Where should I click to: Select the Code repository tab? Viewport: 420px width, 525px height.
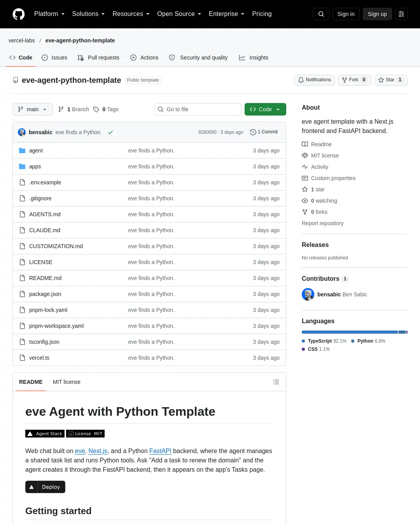pyautogui.click(x=21, y=58)
